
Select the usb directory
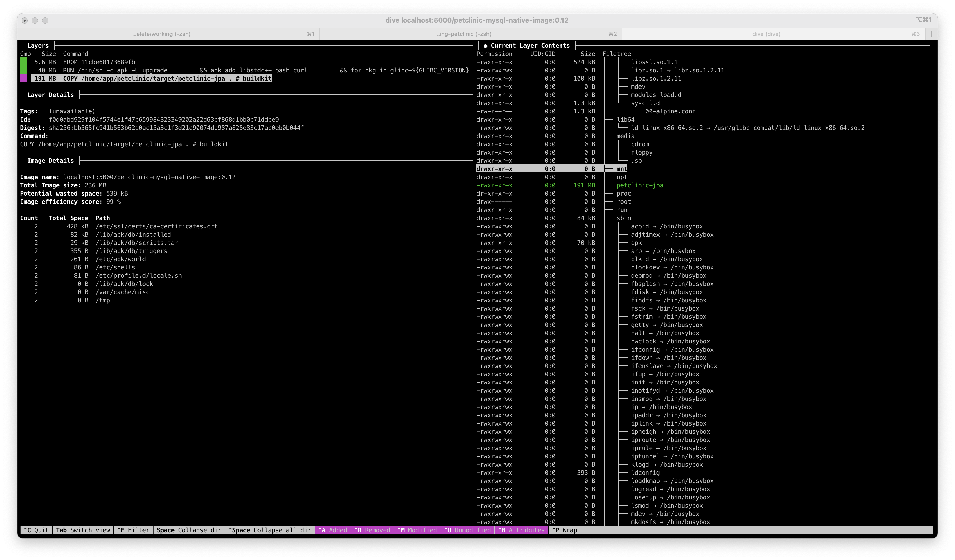pos(636,161)
